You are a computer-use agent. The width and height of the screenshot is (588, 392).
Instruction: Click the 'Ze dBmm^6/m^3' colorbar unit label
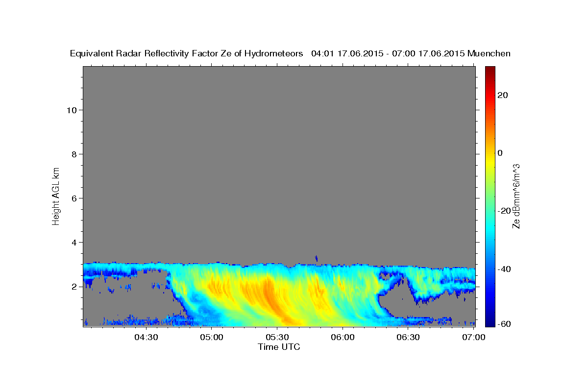(x=516, y=196)
